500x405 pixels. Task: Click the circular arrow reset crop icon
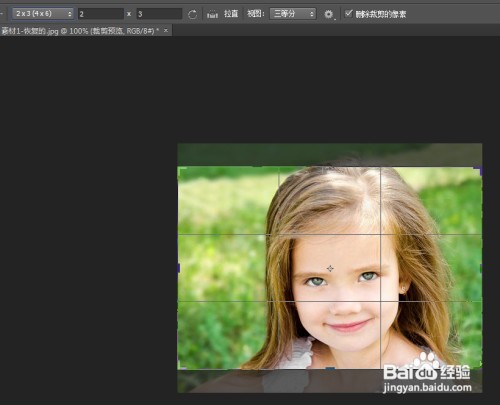(192, 14)
